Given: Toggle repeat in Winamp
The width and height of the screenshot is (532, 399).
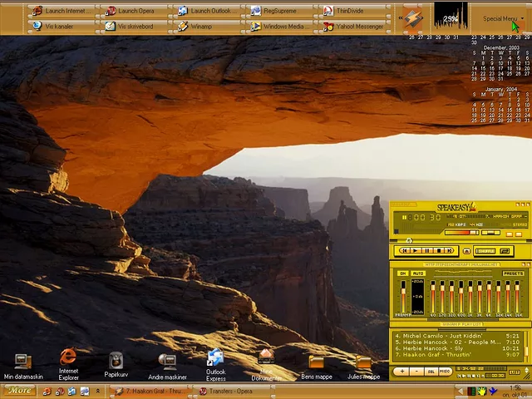Looking at the screenshot, I should coord(505,251).
